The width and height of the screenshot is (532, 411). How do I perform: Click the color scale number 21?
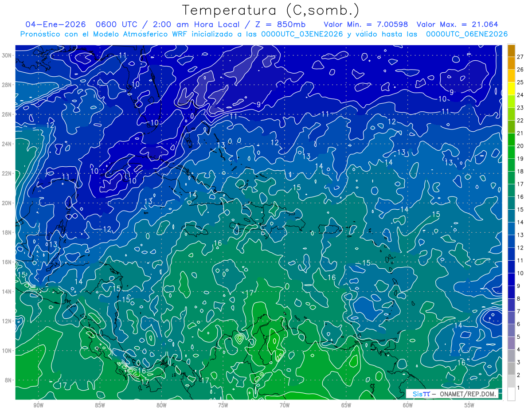tap(520, 133)
